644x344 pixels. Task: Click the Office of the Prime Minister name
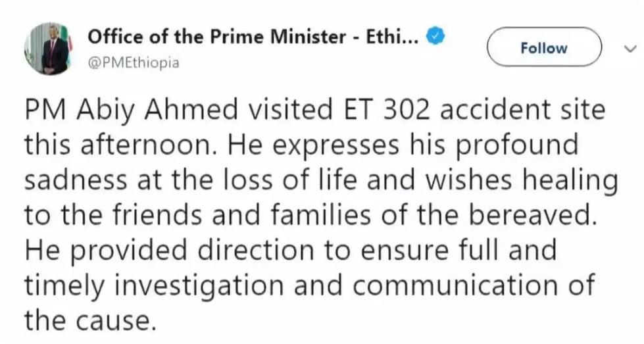click(x=253, y=37)
